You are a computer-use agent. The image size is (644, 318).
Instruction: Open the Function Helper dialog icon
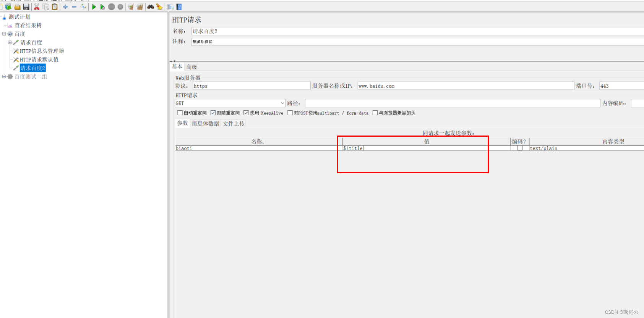[x=170, y=7]
